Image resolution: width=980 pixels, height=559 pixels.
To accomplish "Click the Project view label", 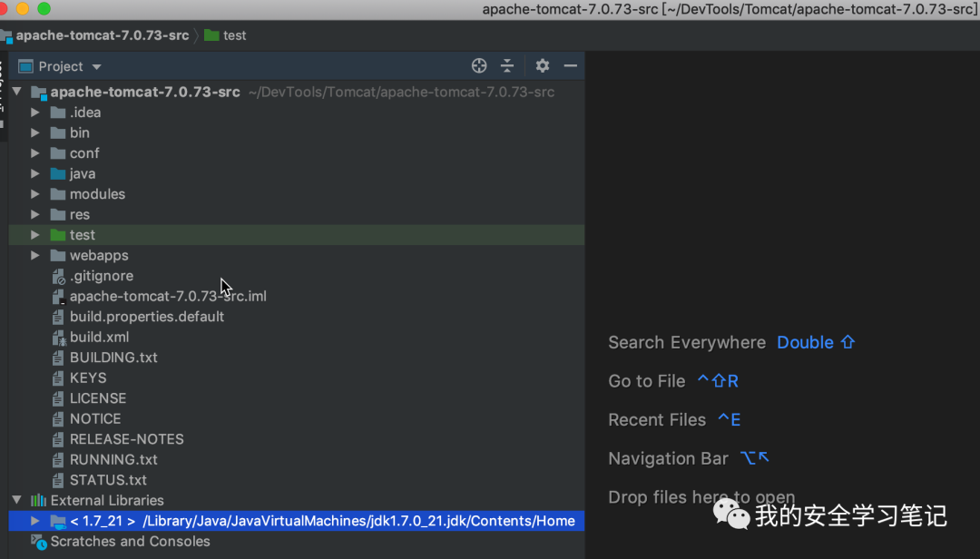I will tap(61, 66).
